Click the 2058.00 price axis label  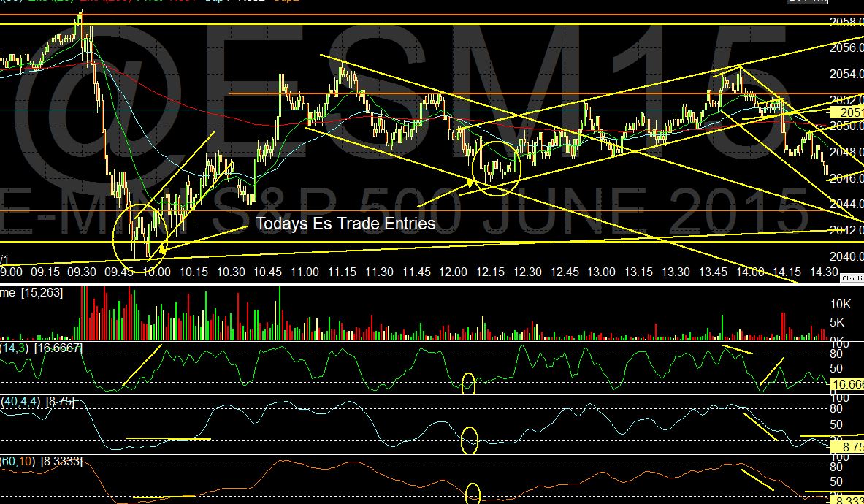click(x=846, y=22)
